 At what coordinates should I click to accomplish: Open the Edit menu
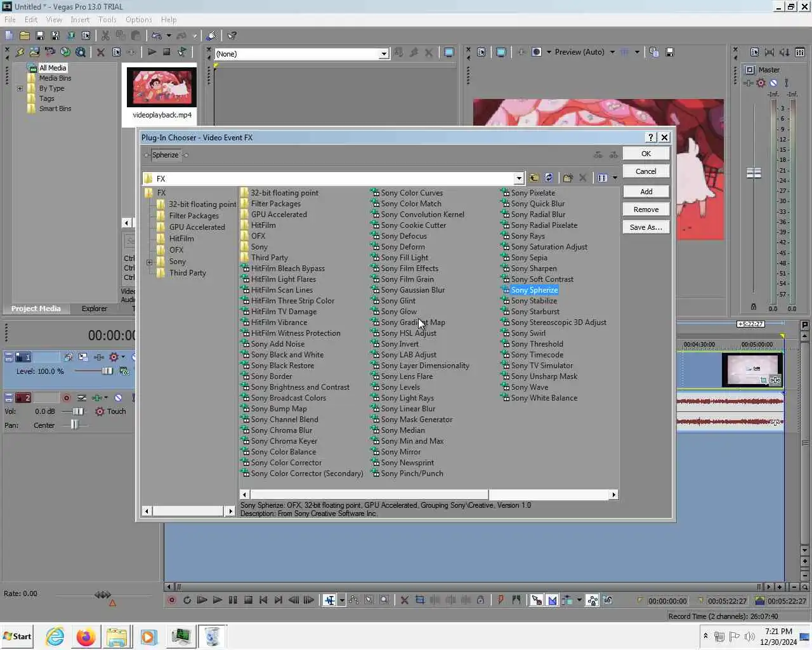31,20
